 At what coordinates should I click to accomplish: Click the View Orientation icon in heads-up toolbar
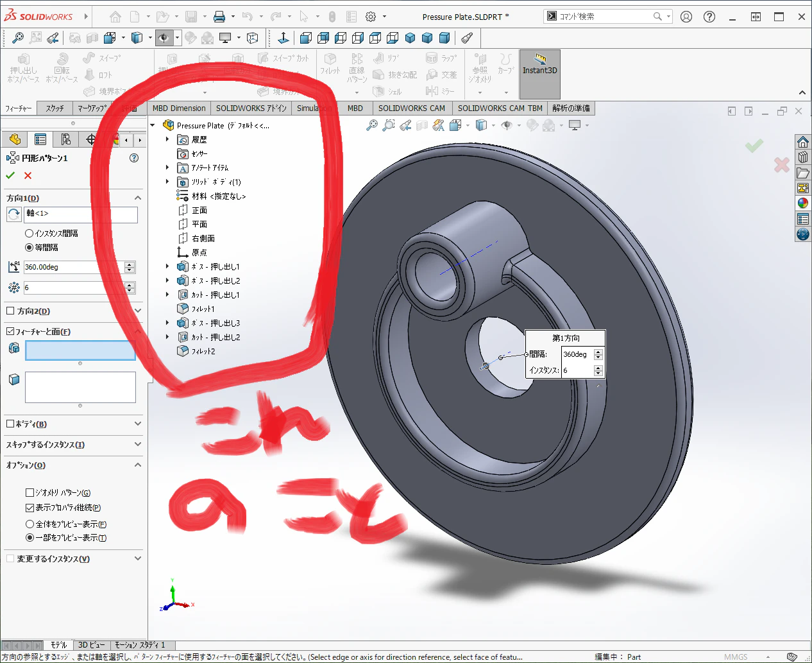[455, 126]
